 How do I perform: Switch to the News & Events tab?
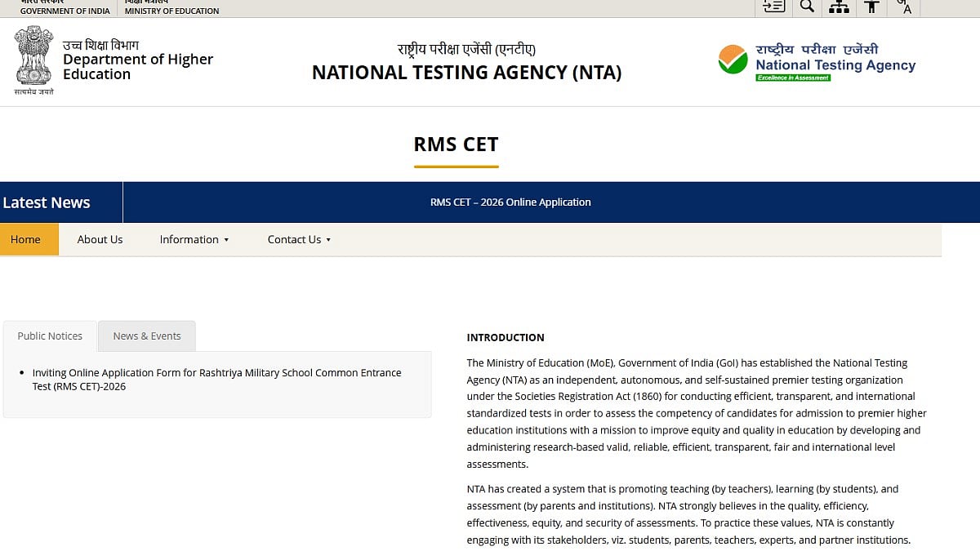pyautogui.click(x=147, y=336)
